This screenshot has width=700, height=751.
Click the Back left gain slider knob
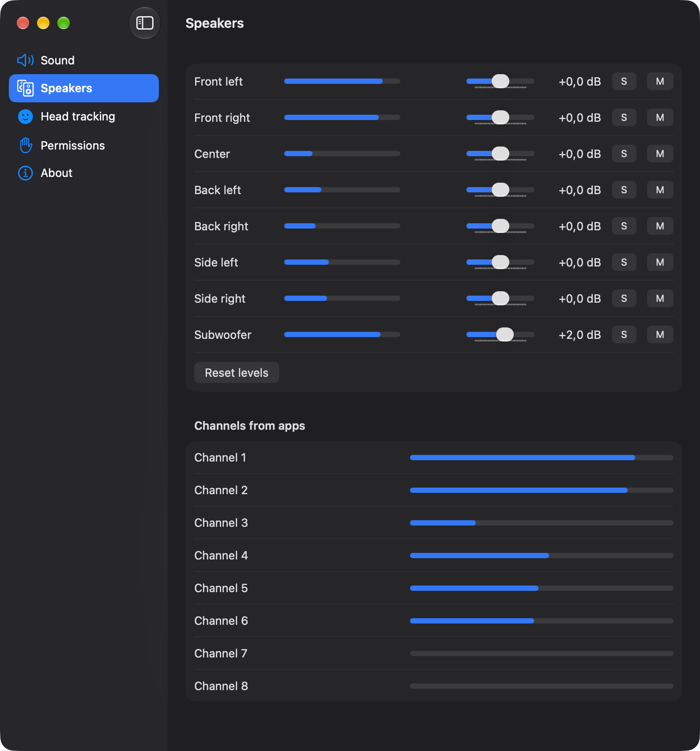[501, 190]
